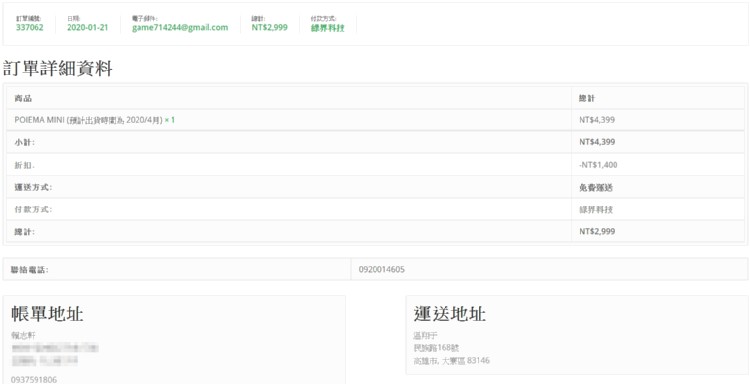
Task: Click table total NT$2,999
Action: (x=597, y=232)
